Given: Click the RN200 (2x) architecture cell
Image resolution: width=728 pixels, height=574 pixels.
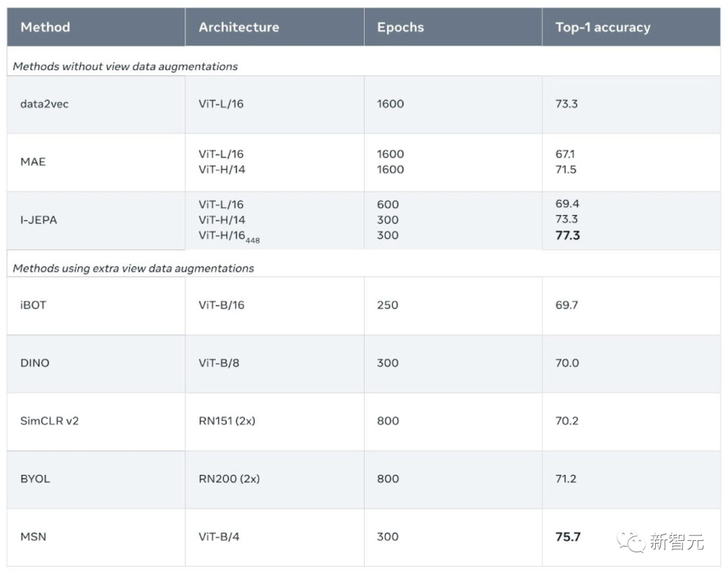Looking at the screenshot, I should point(274,480).
